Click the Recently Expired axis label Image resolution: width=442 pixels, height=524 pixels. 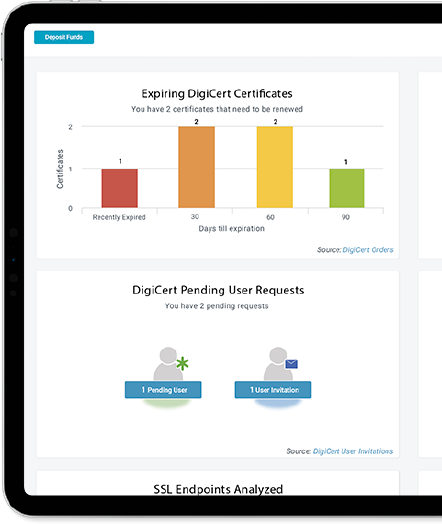pyautogui.click(x=119, y=217)
